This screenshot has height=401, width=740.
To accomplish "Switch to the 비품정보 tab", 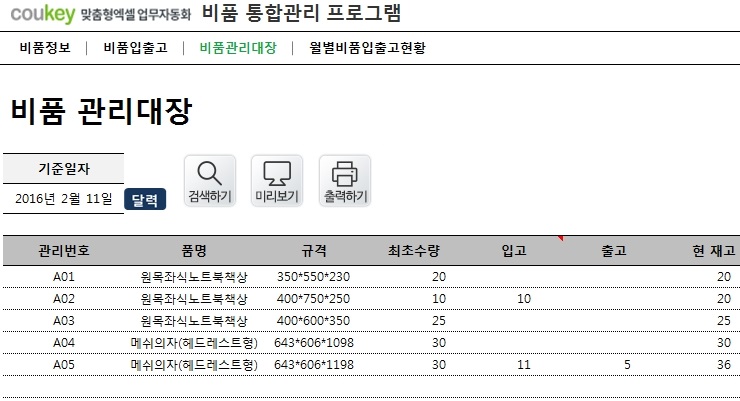I will (45, 48).
